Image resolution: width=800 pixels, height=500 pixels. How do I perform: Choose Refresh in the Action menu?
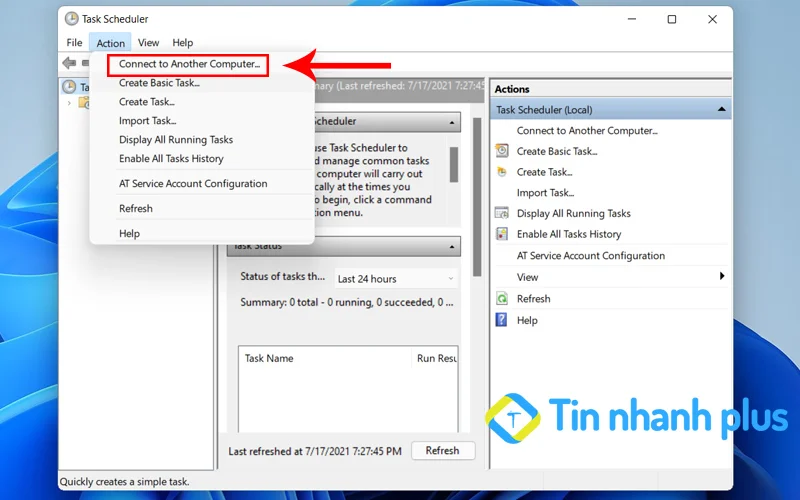tap(136, 209)
